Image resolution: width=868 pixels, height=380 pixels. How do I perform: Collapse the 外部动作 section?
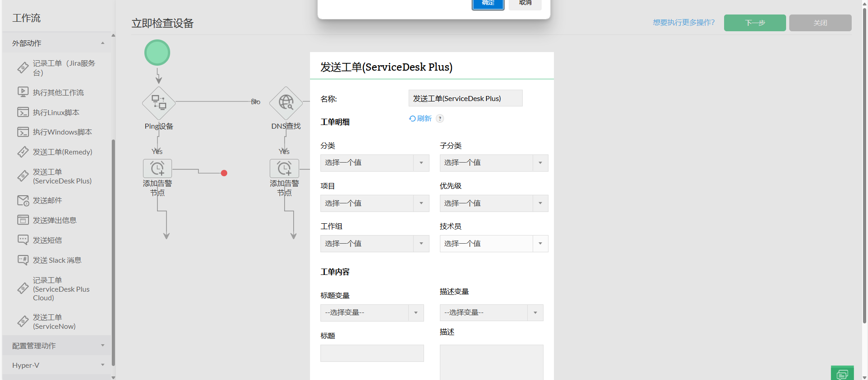tap(58, 43)
